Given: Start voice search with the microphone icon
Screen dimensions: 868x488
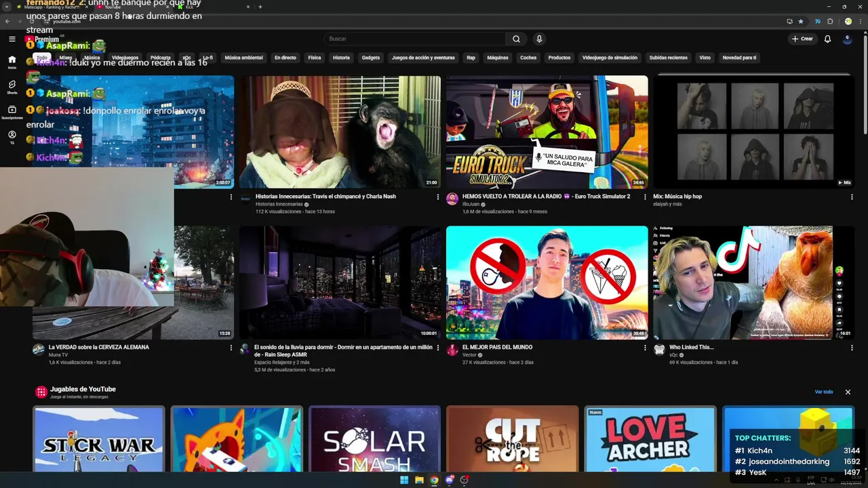Looking at the screenshot, I should (539, 39).
